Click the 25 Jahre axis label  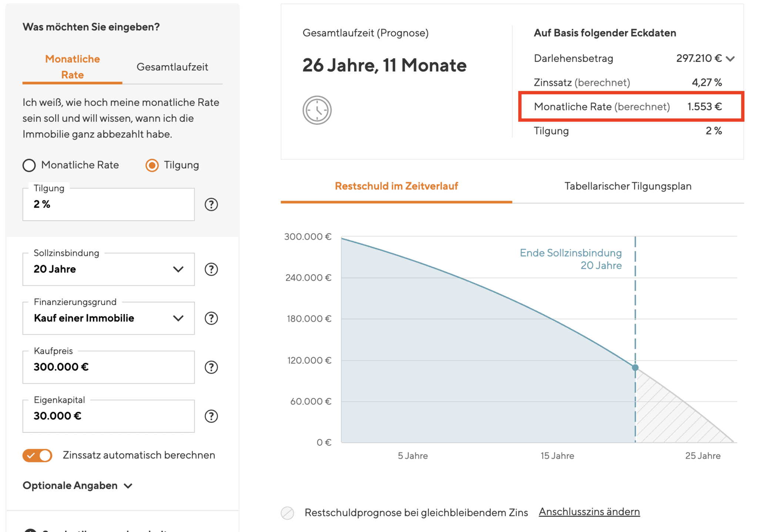click(x=702, y=456)
